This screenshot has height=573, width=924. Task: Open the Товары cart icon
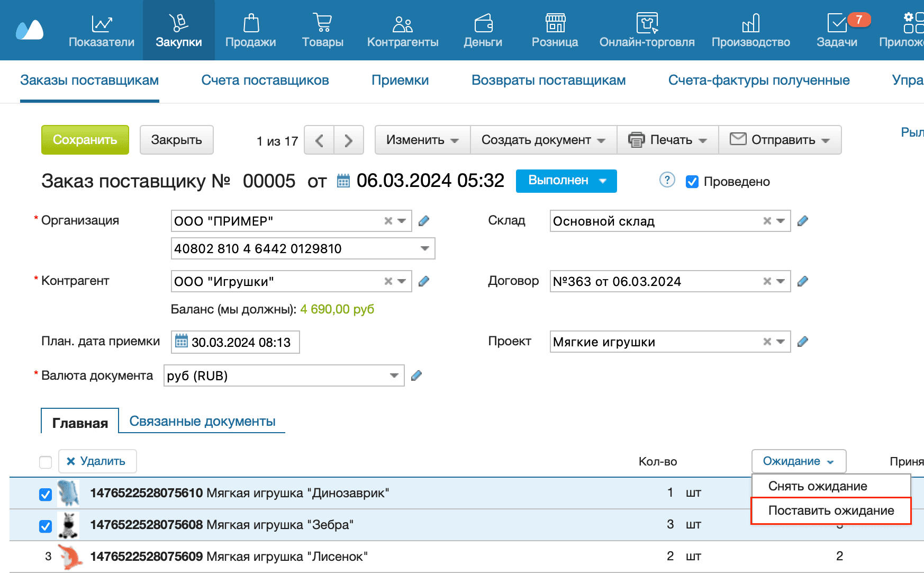coord(322,23)
